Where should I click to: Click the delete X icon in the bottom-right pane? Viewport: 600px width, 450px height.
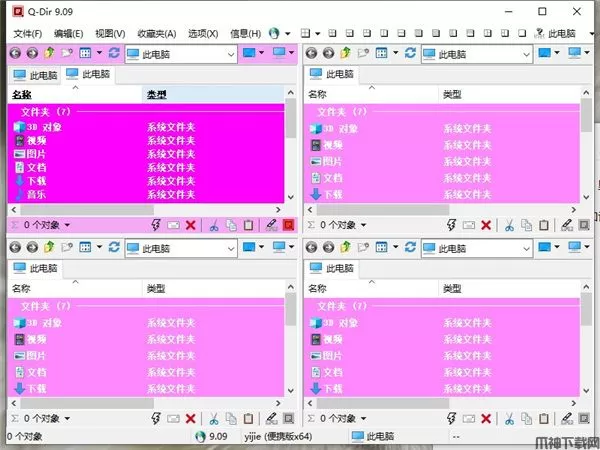coord(486,419)
